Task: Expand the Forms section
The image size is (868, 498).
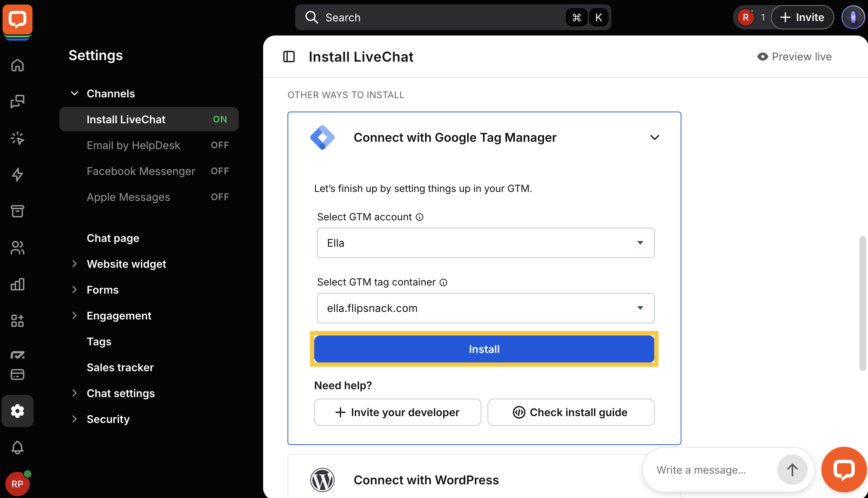Action: point(74,290)
